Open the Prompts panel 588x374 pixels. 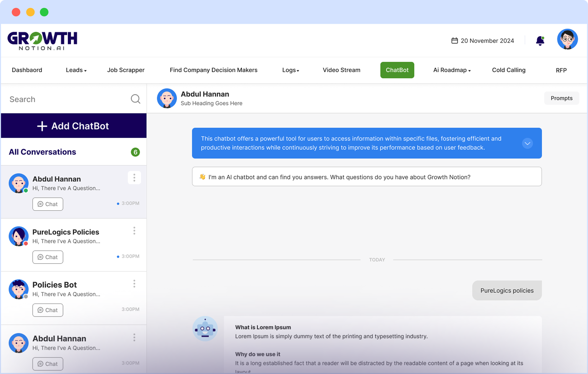[x=561, y=98]
